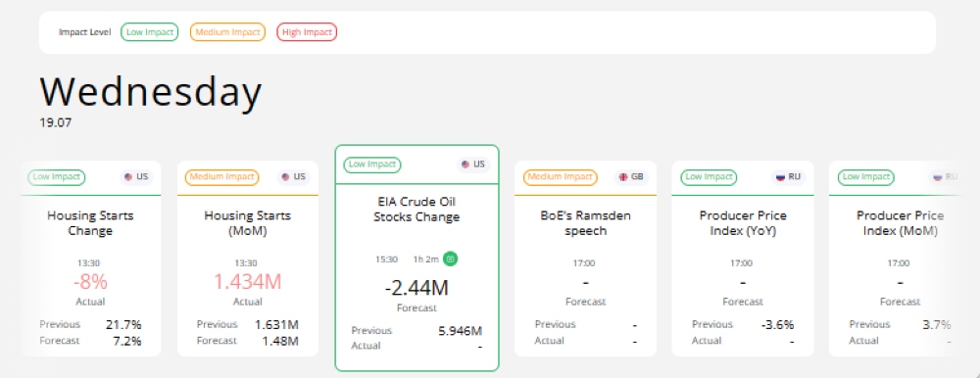This screenshot has width=980, height=378.
Task: Toggle the Medium Impact filter at top
Action: point(227,32)
